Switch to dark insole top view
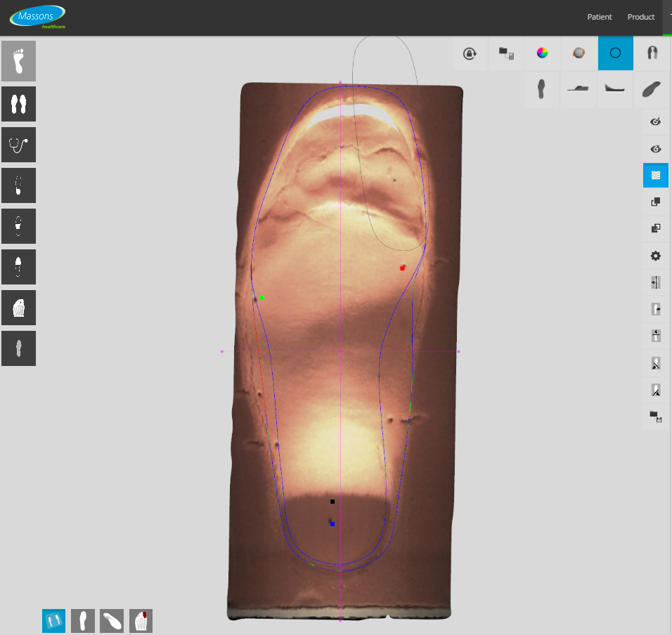 541,89
